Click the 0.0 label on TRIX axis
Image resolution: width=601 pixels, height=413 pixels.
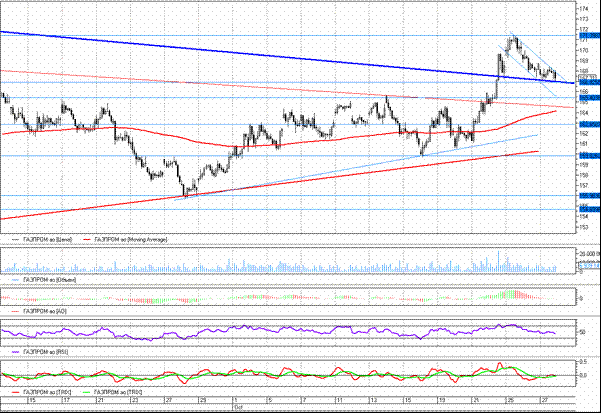click(x=583, y=375)
